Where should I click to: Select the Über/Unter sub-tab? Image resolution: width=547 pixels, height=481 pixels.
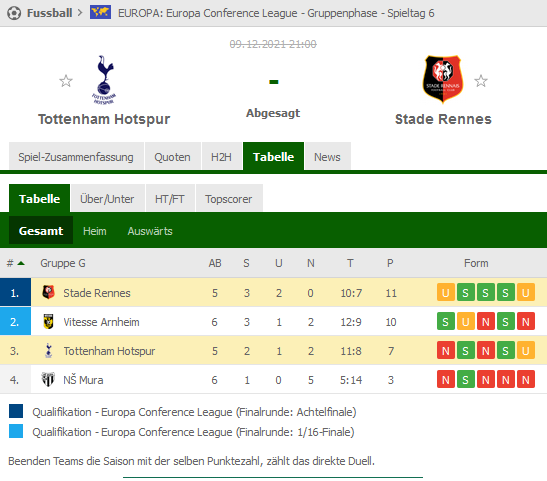coord(107,198)
